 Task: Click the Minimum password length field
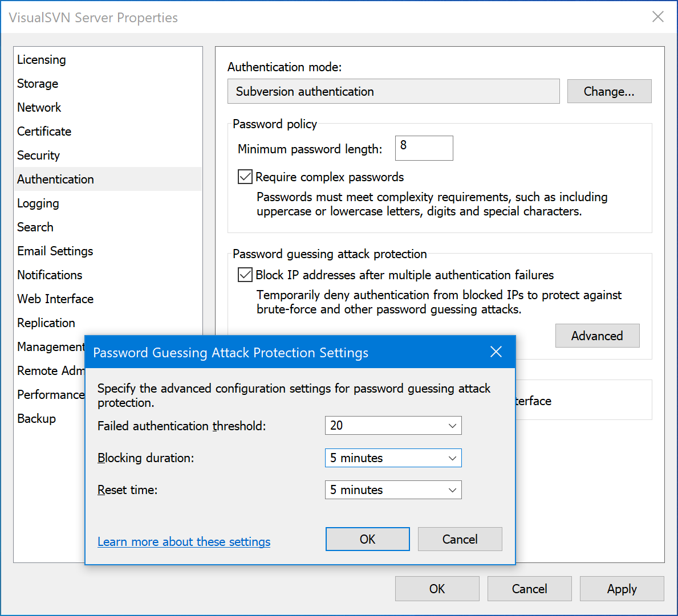[424, 148]
